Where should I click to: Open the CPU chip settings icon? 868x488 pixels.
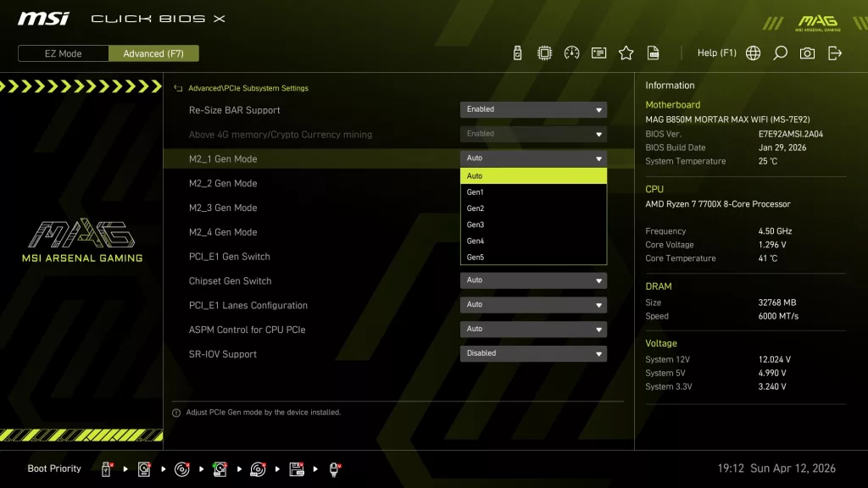pyautogui.click(x=544, y=53)
